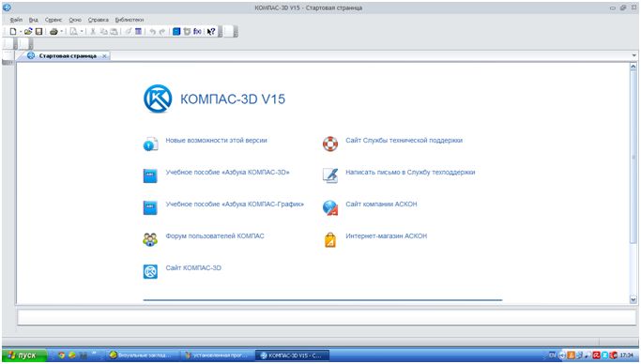
Task: Click the pen-and-paper icon beside Написать письмо
Action: click(330, 175)
